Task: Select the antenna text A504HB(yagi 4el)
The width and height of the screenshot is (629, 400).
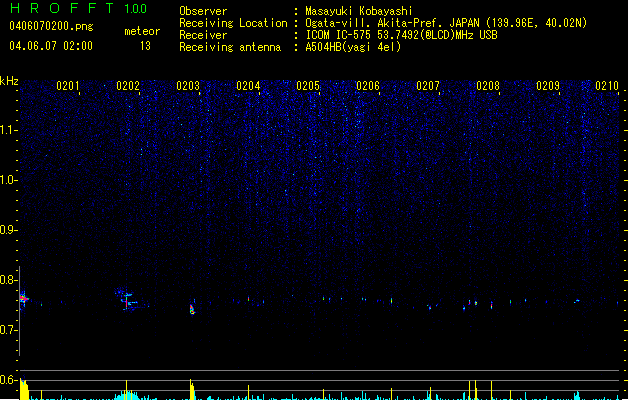Action: coord(353,47)
